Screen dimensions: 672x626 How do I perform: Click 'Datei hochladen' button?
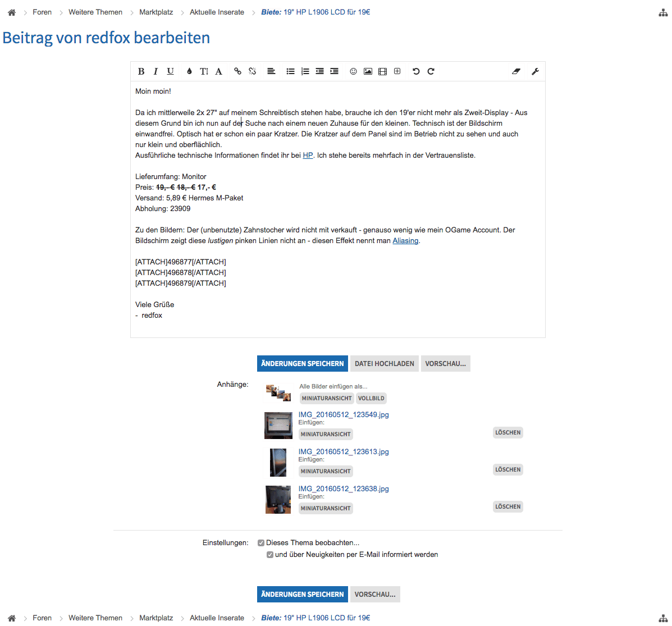pyautogui.click(x=385, y=364)
